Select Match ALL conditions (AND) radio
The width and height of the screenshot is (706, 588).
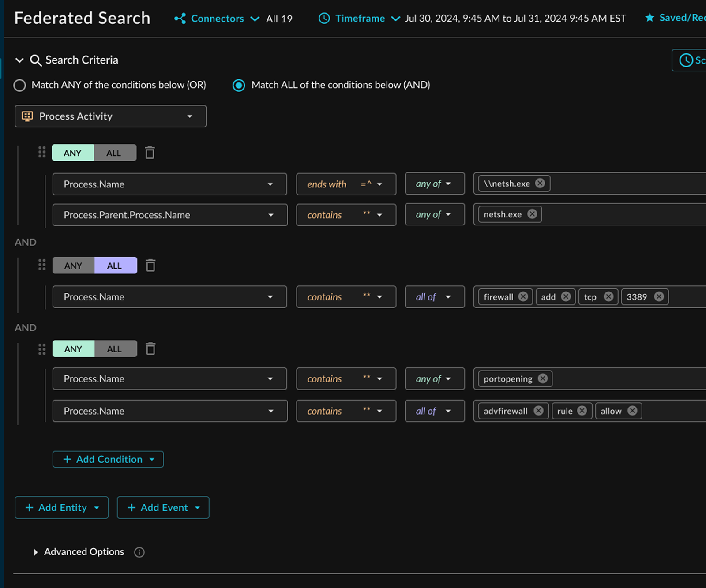tap(239, 85)
